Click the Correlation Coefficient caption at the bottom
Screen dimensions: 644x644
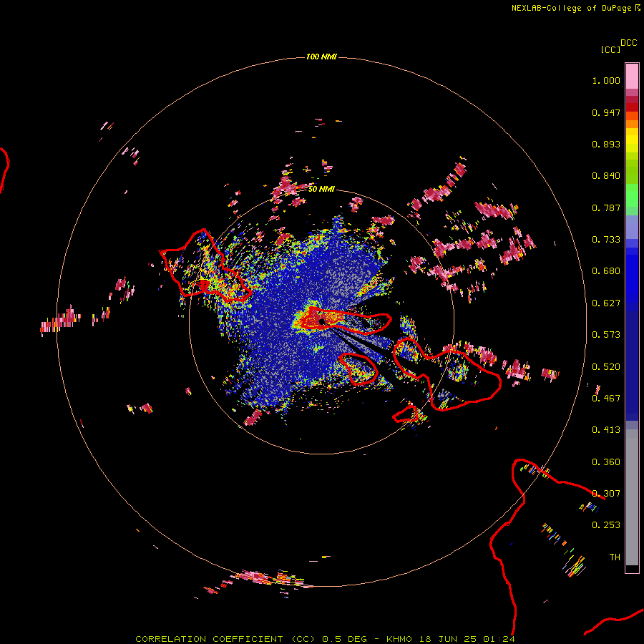click(325, 639)
